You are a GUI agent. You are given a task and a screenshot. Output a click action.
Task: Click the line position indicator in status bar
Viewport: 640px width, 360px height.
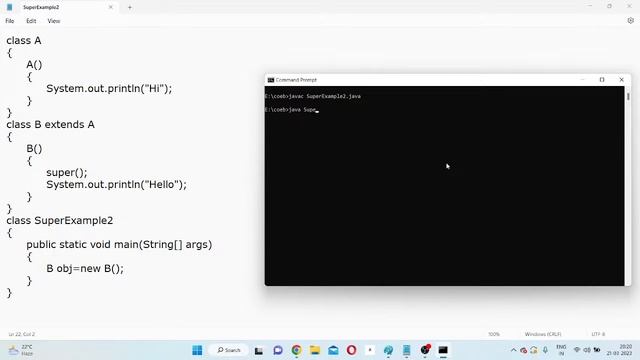point(22,334)
